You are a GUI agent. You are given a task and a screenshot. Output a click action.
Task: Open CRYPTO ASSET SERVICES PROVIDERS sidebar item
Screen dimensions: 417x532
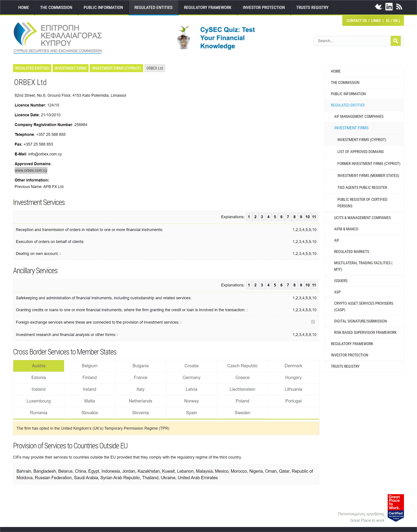(x=364, y=307)
